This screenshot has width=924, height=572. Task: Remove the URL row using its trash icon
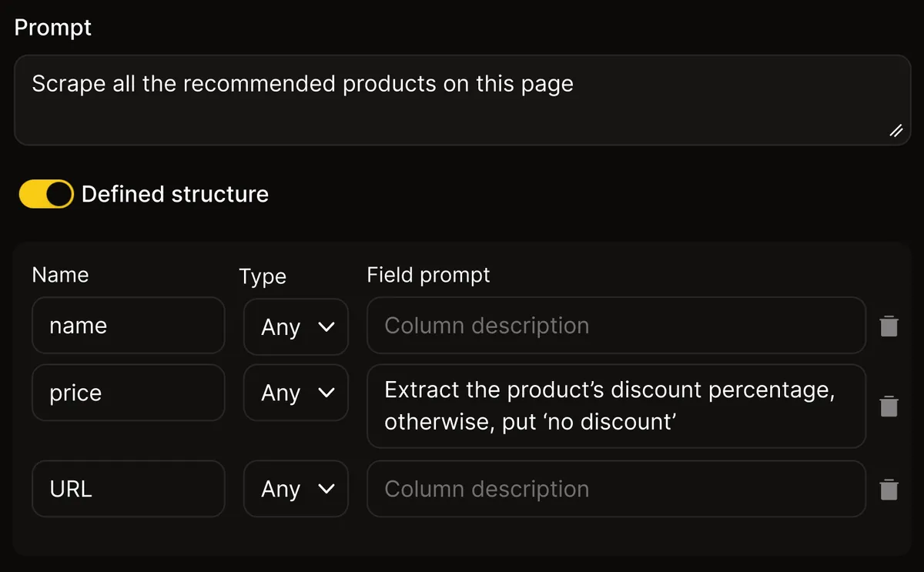(889, 490)
